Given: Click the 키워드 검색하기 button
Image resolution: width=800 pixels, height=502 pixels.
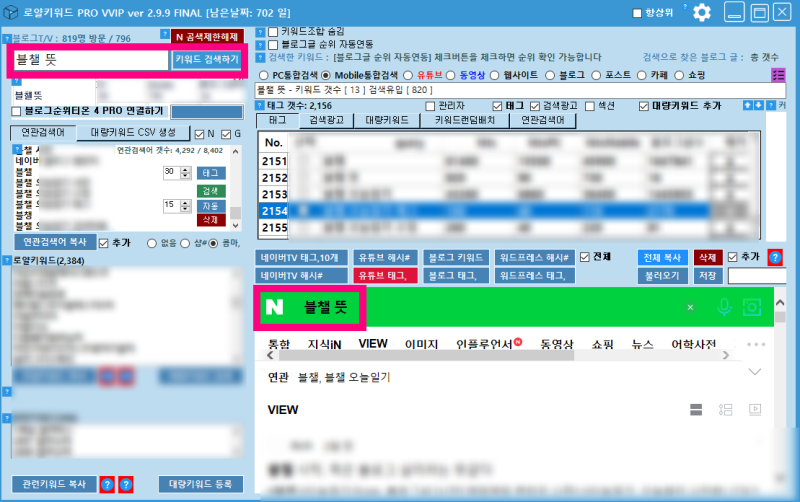Looking at the screenshot, I should (x=207, y=60).
